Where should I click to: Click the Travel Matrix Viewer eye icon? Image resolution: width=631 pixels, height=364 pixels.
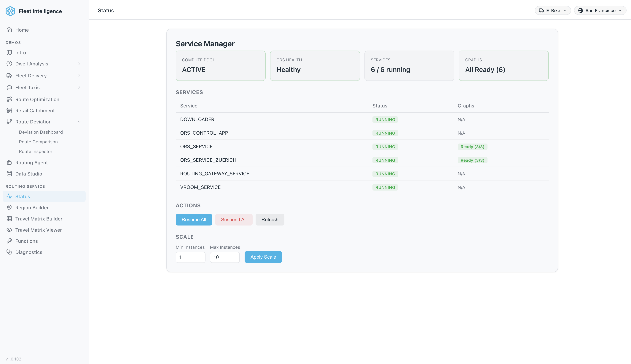[9, 230]
